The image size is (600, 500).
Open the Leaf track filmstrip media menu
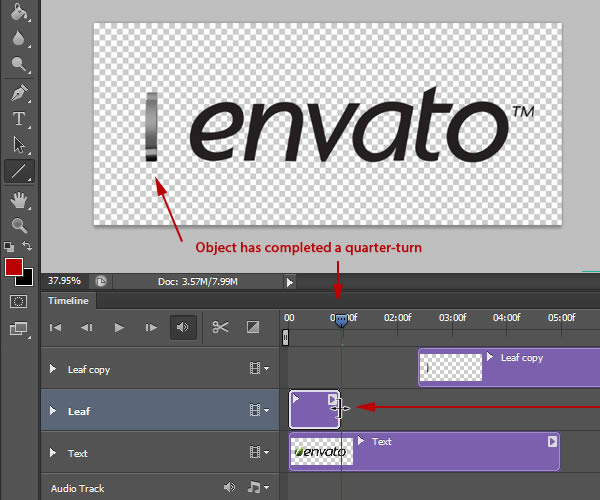pos(259,410)
